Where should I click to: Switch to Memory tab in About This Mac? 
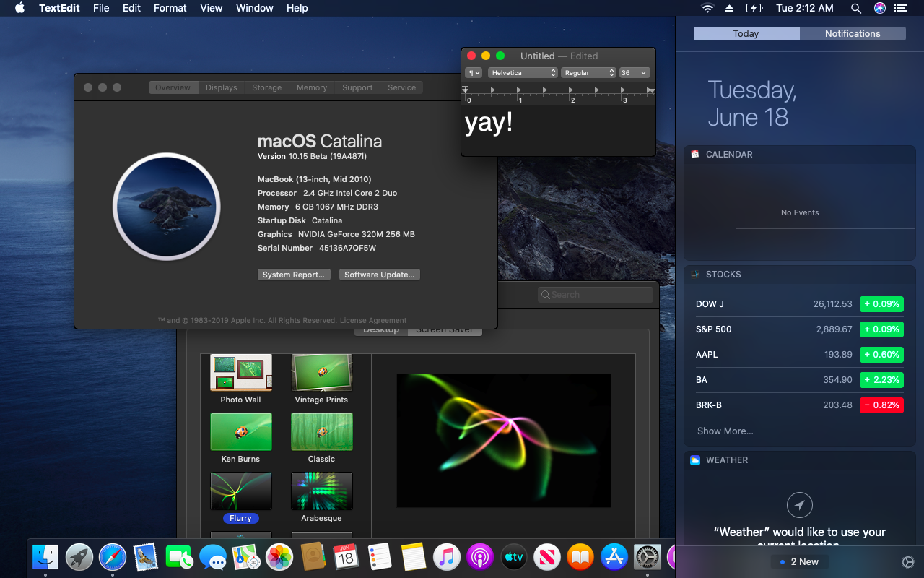(312, 87)
